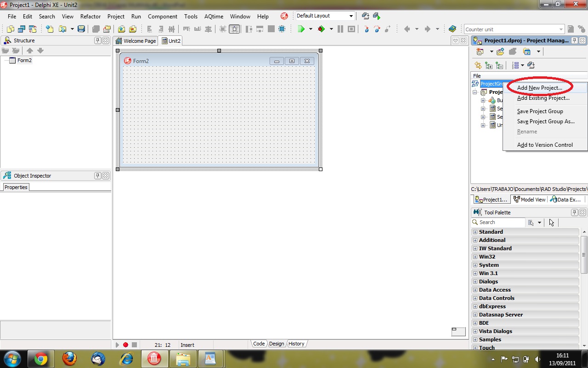Pin the Object Inspector panel
This screenshot has width=588, height=368.
click(97, 175)
